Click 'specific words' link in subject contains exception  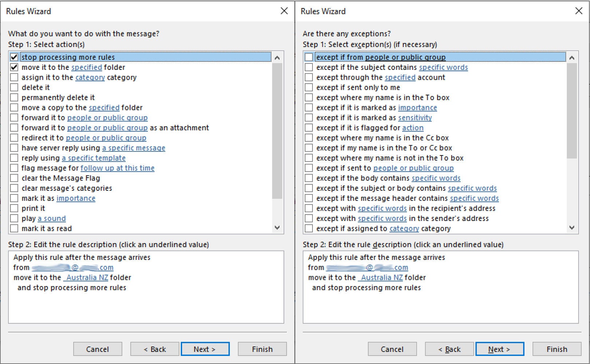point(443,67)
